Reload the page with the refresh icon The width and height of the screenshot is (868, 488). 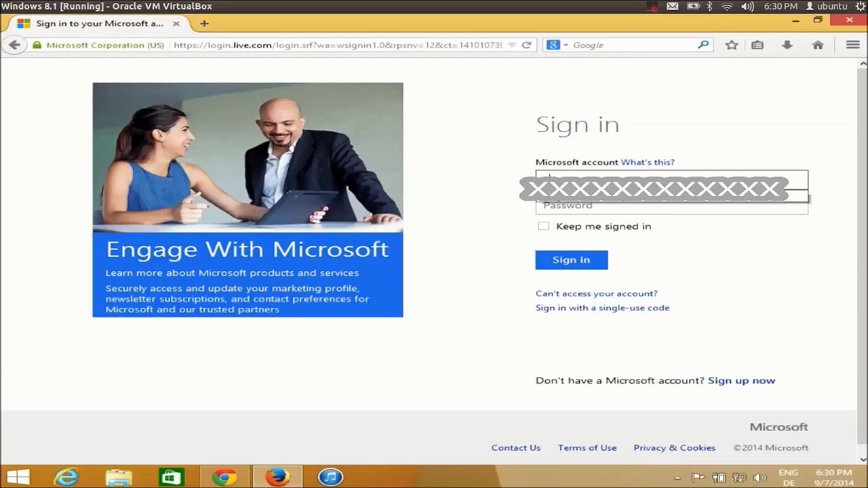(x=526, y=45)
